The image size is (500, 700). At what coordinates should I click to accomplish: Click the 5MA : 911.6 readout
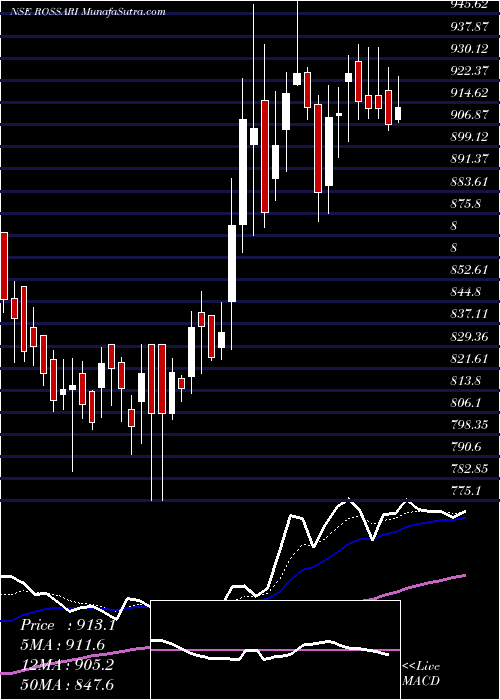[63, 645]
